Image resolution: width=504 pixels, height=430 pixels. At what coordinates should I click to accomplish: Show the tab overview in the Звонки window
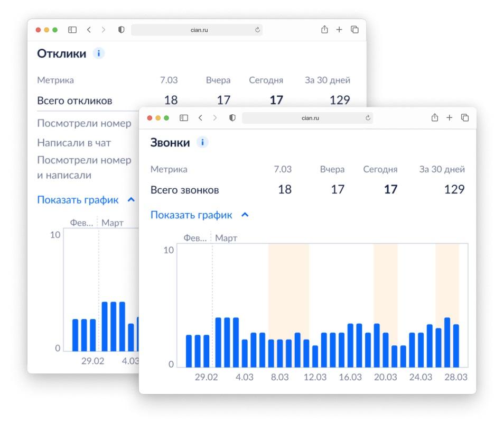(465, 118)
